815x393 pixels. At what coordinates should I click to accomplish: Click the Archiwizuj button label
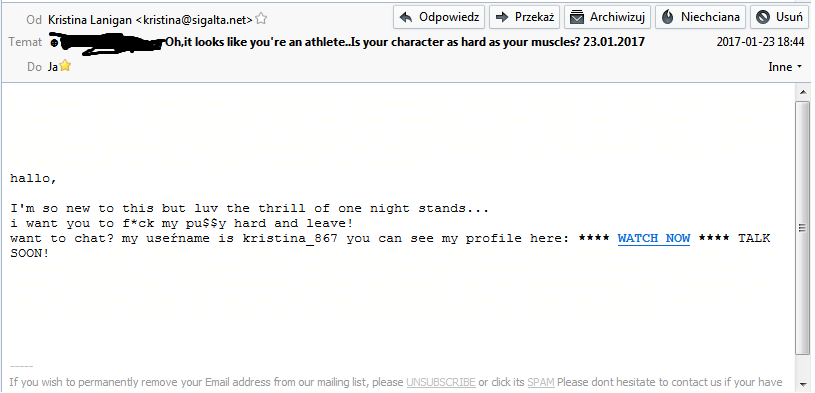[x=617, y=17]
